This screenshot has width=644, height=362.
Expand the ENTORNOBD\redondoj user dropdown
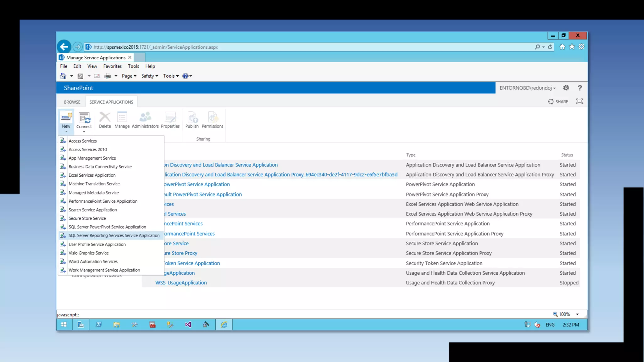click(528, 88)
